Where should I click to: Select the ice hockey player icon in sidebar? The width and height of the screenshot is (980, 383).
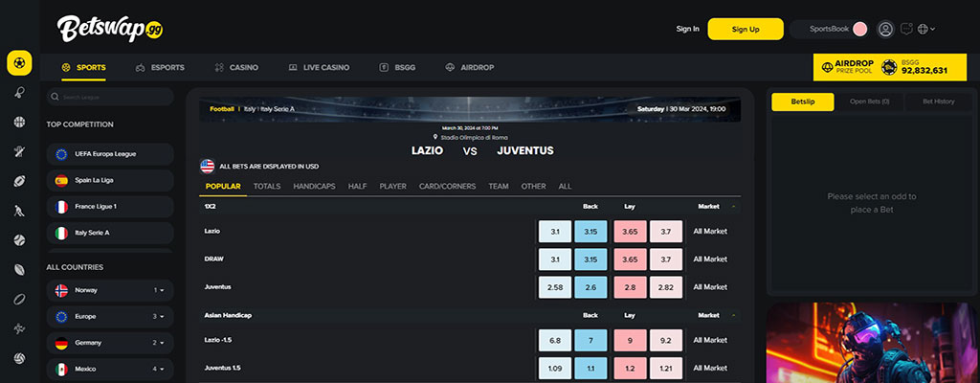(19, 211)
